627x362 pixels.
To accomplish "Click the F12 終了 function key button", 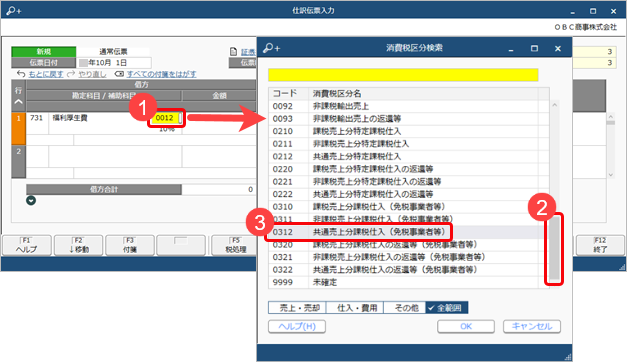I will tap(600, 245).
